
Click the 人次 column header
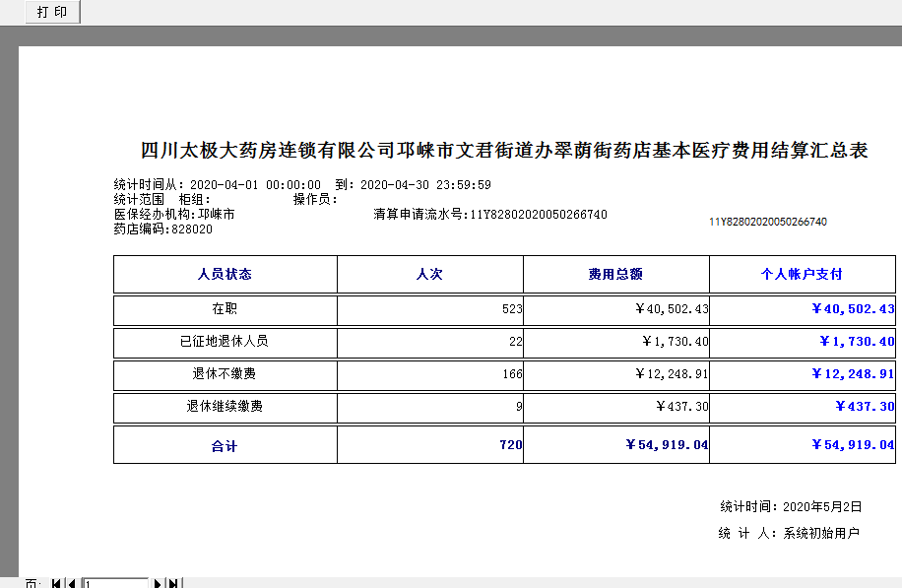[x=429, y=275]
